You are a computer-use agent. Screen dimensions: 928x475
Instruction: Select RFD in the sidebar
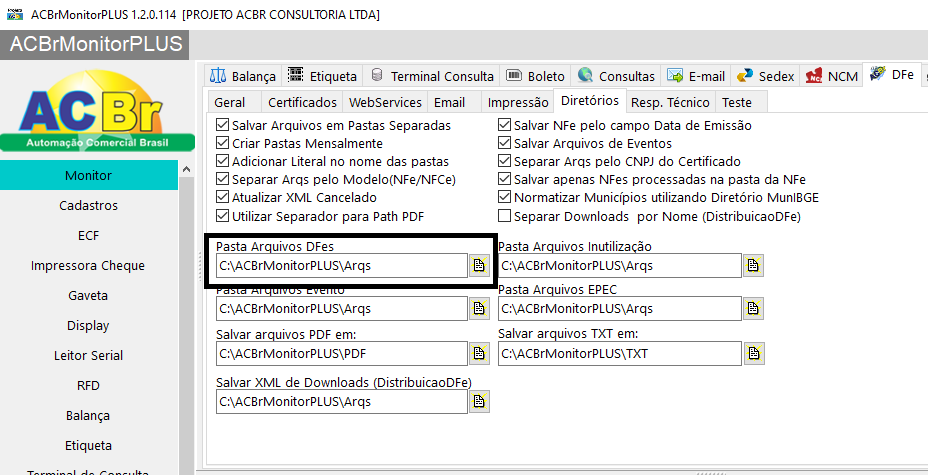pyautogui.click(x=89, y=386)
